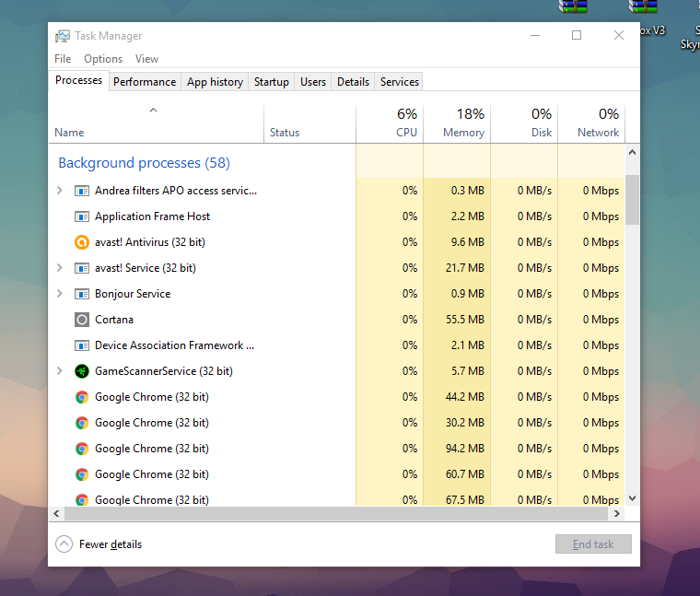Expand Andrea filters APO access service
700x596 pixels.
tap(59, 191)
